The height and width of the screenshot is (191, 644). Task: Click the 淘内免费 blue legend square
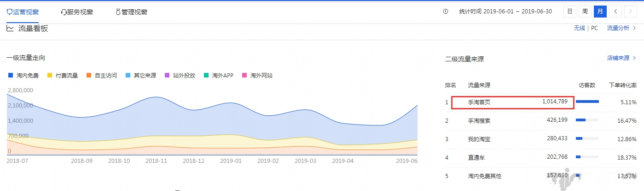coord(11,75)
